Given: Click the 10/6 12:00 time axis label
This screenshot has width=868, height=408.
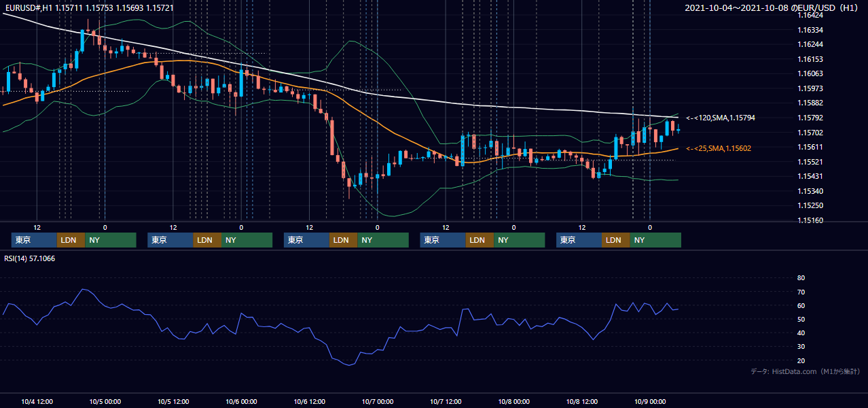Looking at the screenshot, I should coord(309,402).
